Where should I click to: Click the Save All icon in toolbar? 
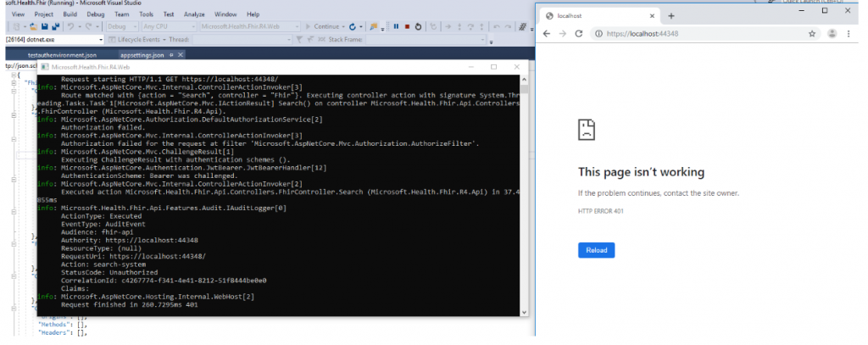55,27
